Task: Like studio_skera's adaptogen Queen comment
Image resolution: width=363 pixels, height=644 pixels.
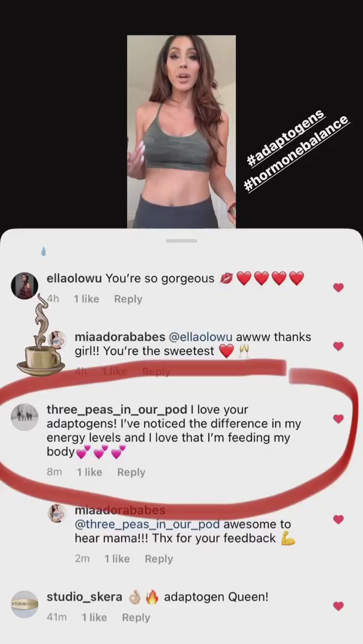Action: [x=338, y=606]
